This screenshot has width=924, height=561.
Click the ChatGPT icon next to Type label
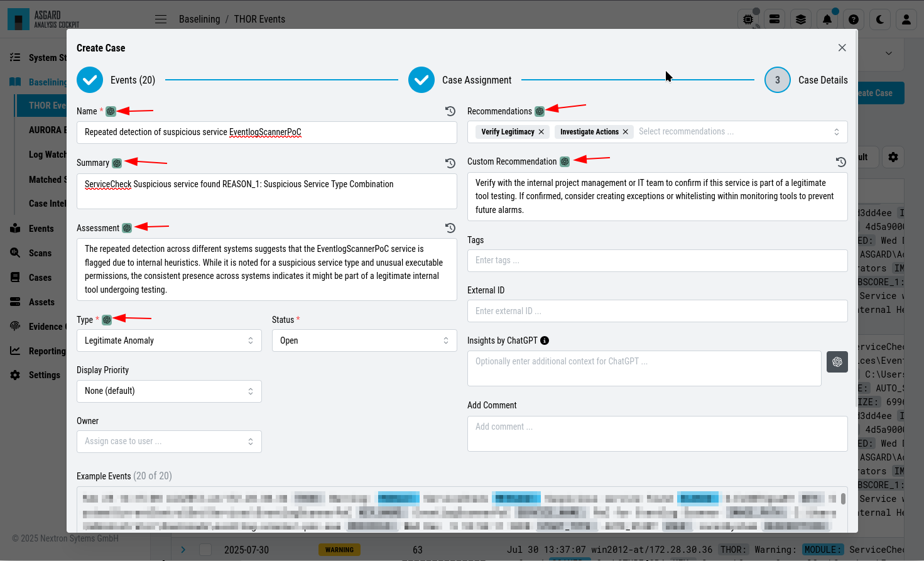[x=107, y=320]
